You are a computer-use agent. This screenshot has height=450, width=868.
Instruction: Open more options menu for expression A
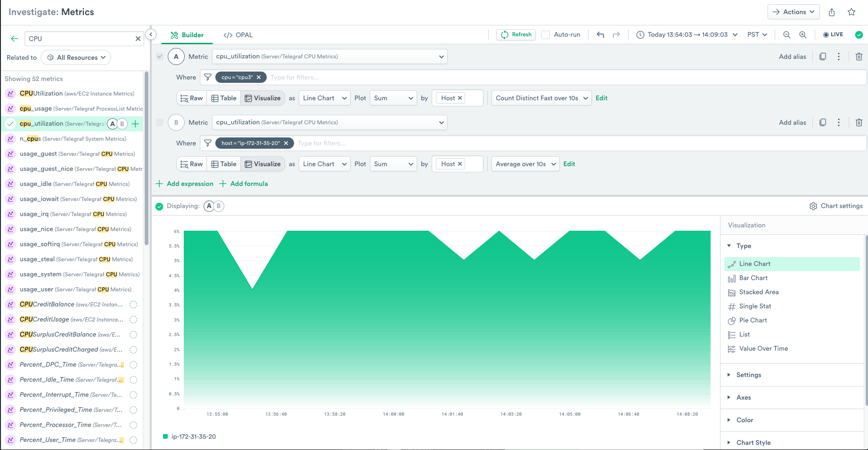(x=839, y=56)
